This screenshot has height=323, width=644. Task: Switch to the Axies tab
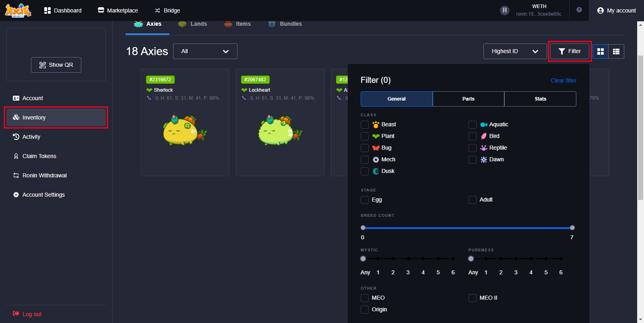[148, 24]
